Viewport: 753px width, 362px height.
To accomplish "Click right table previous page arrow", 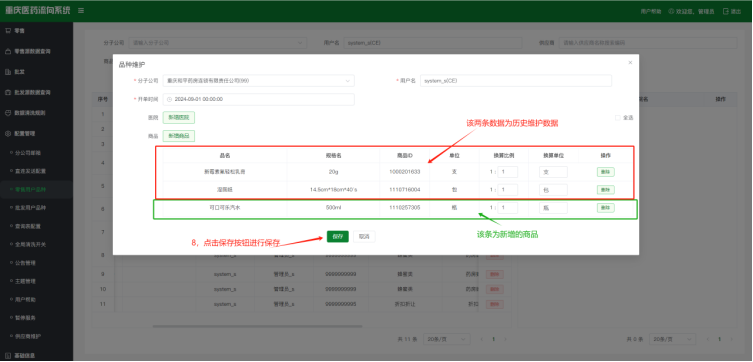I will coord(708,339).
